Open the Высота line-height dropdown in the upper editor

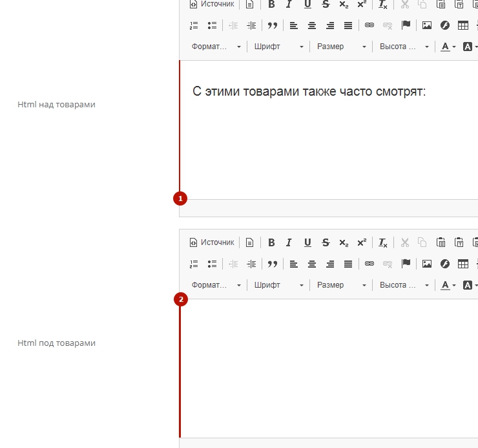coord(404,47)
